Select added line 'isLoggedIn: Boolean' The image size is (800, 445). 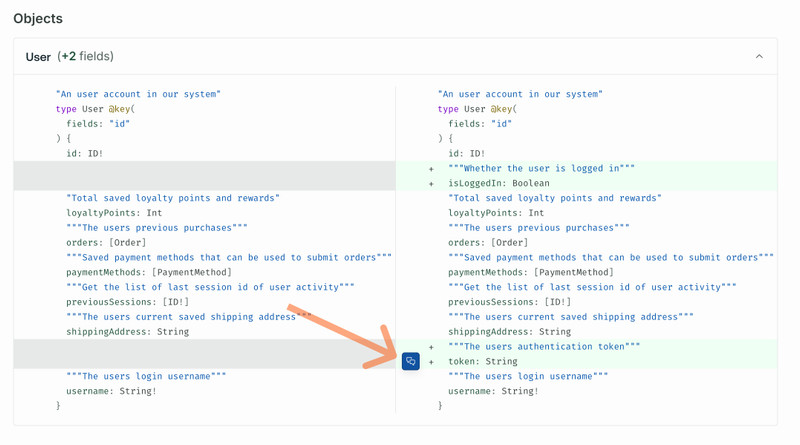(499, 183)
